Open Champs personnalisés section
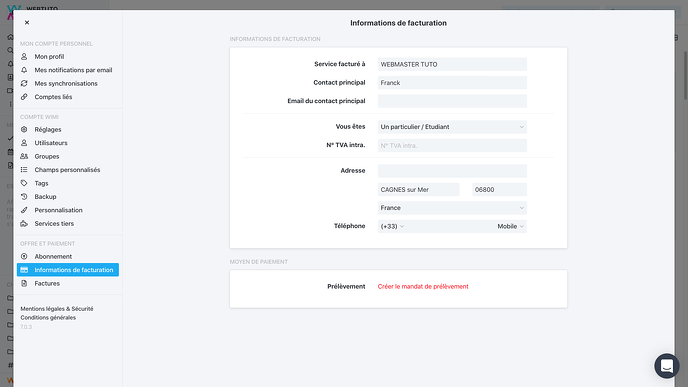Image resolution: width=688 pixels, height=387 pixels. pyautogui.click(x=68, y=170)
